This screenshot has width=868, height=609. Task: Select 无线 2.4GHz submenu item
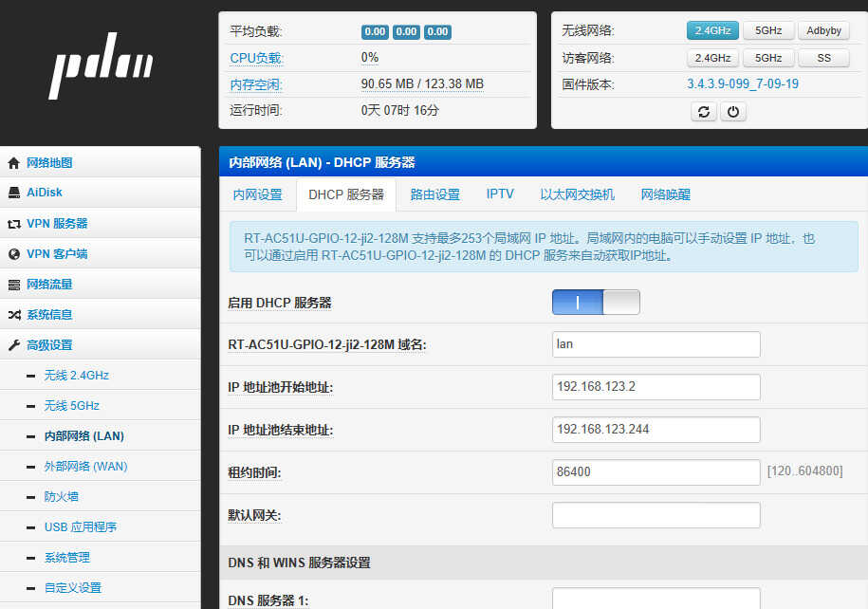click(x=77, y=376)
